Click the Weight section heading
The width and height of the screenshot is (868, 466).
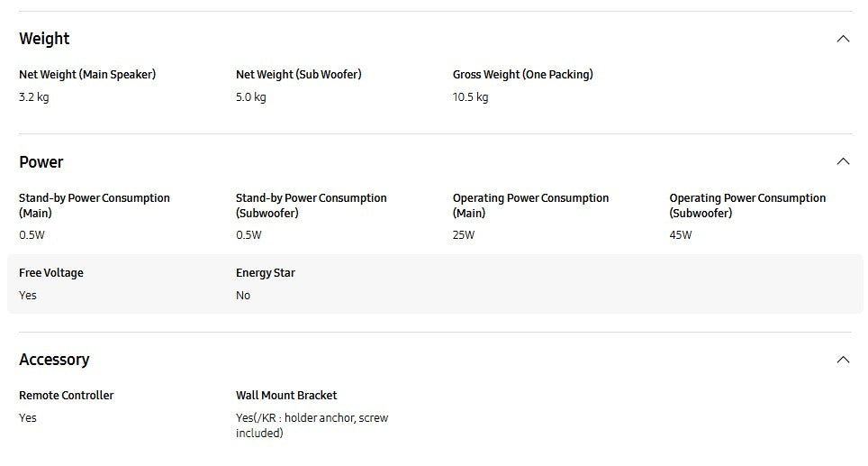click(44, 39)
